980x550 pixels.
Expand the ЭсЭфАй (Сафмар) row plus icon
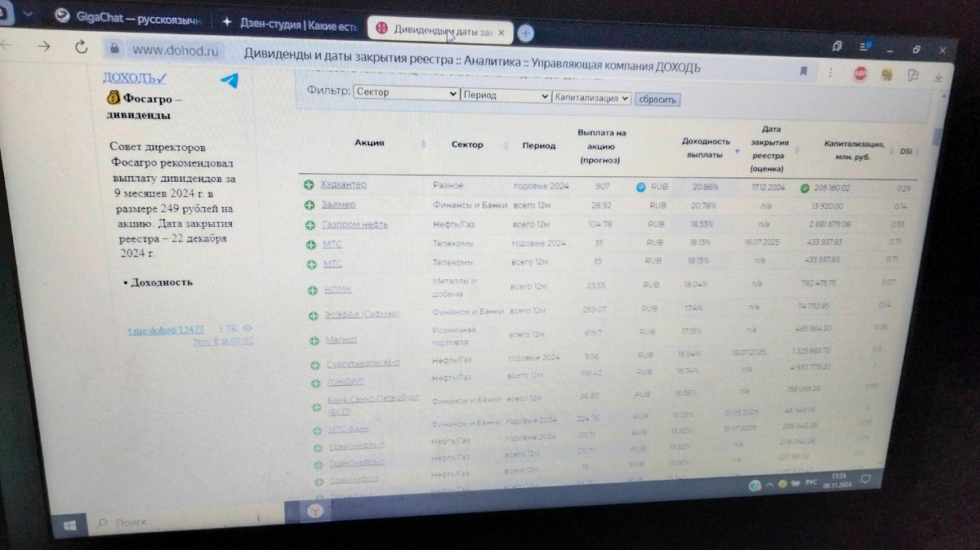[x=314, y=316]
